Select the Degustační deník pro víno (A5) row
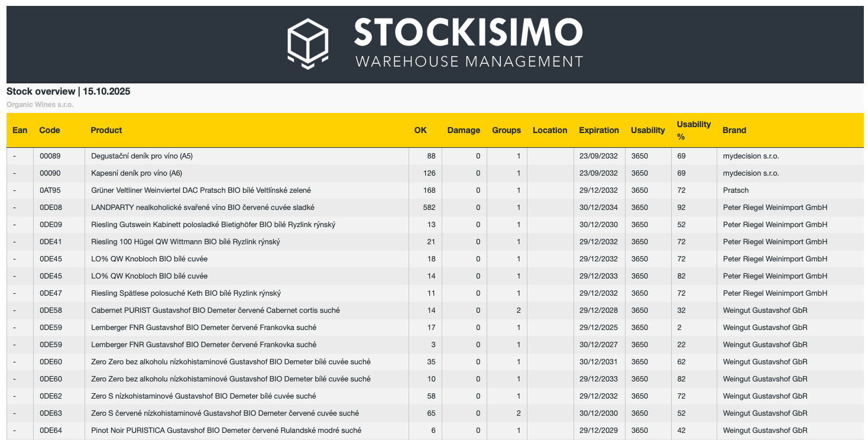 coord(142,156)
